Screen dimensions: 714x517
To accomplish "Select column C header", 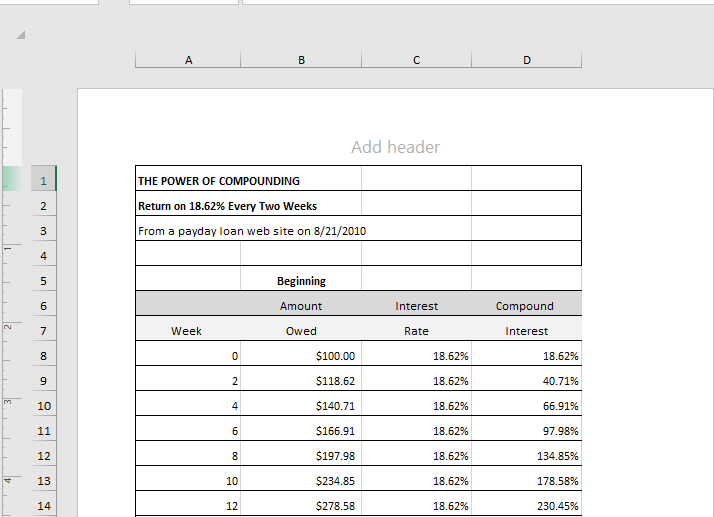I will coord(417,60).
